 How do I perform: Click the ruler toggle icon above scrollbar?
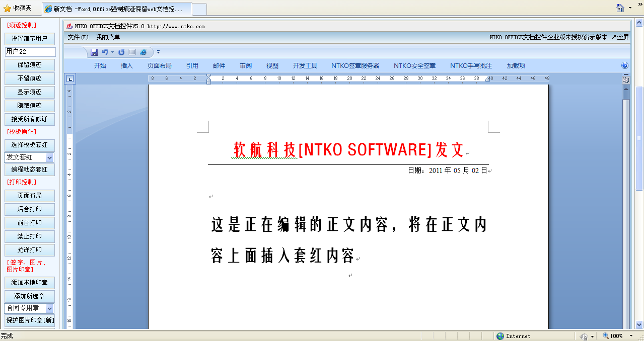pos(626,79)
